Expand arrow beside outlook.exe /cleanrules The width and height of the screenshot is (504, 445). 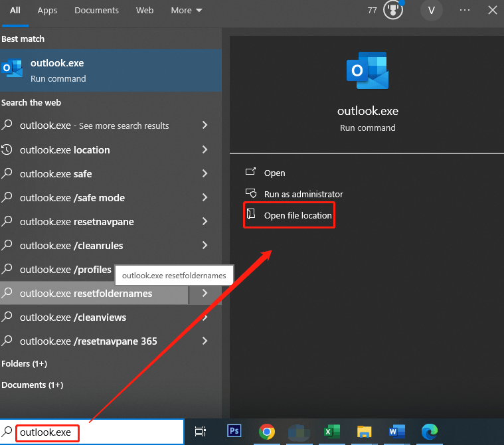click(205, 246)
